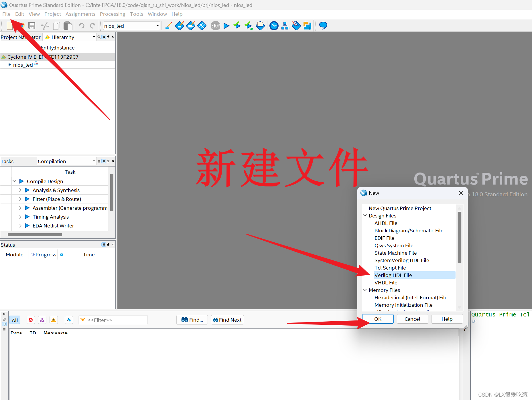Collapse Design Files in New dialog
Viewport: 532px width, 400px height.
tap(365, 215)
